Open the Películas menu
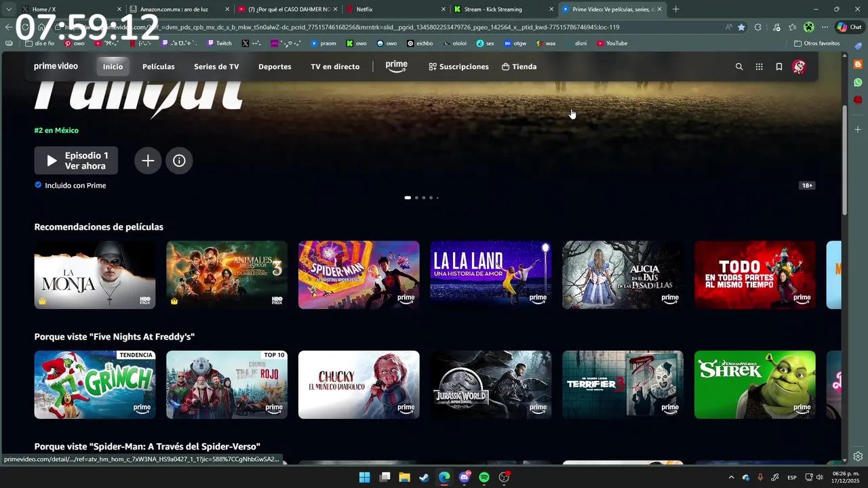This screenshot has height=488, width=868. [158, 66]
